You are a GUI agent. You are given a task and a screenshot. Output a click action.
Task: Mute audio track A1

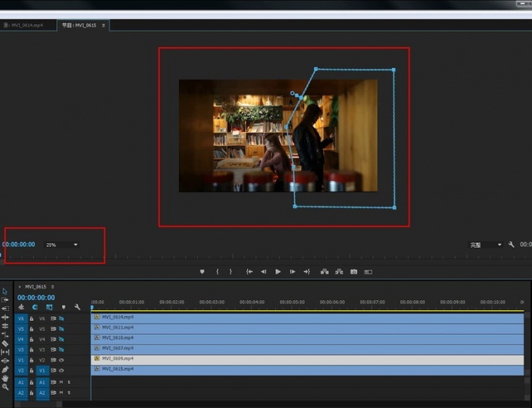pyautogui.click(x=60, y=382)
